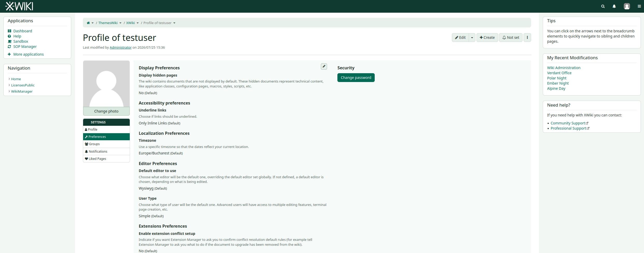Open the Ember Night link
This screenshot has height=253, width=644.
click(558, 83)
